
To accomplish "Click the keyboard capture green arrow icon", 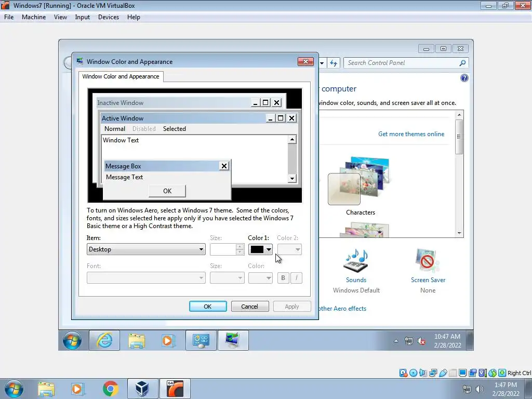I will [502, 373].
